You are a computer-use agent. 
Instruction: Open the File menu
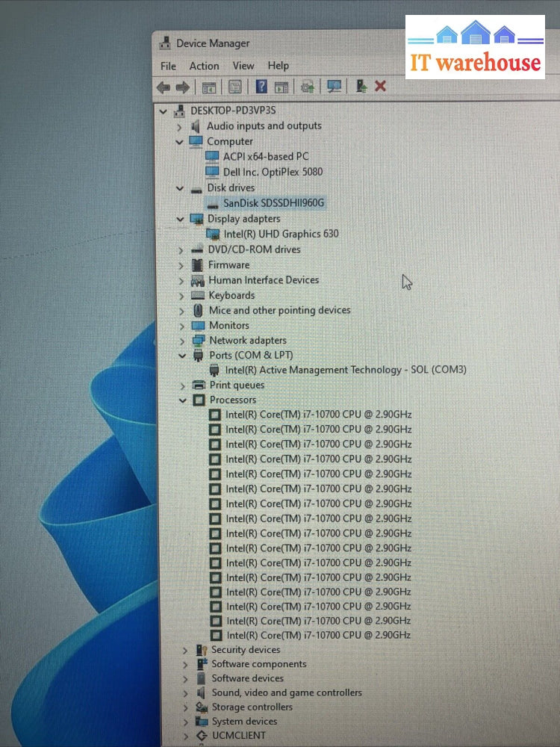[x=168, y=66]
